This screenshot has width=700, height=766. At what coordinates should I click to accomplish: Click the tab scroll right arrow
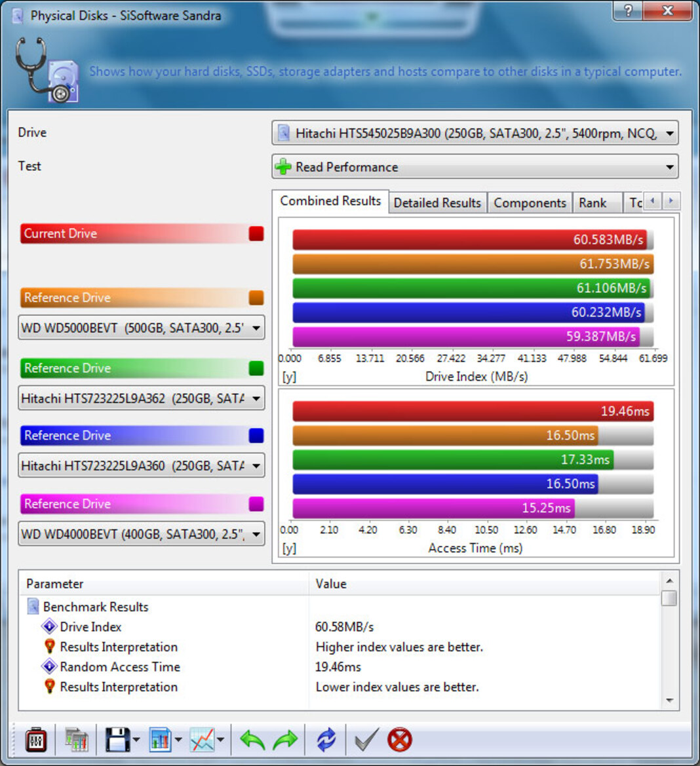671,201
